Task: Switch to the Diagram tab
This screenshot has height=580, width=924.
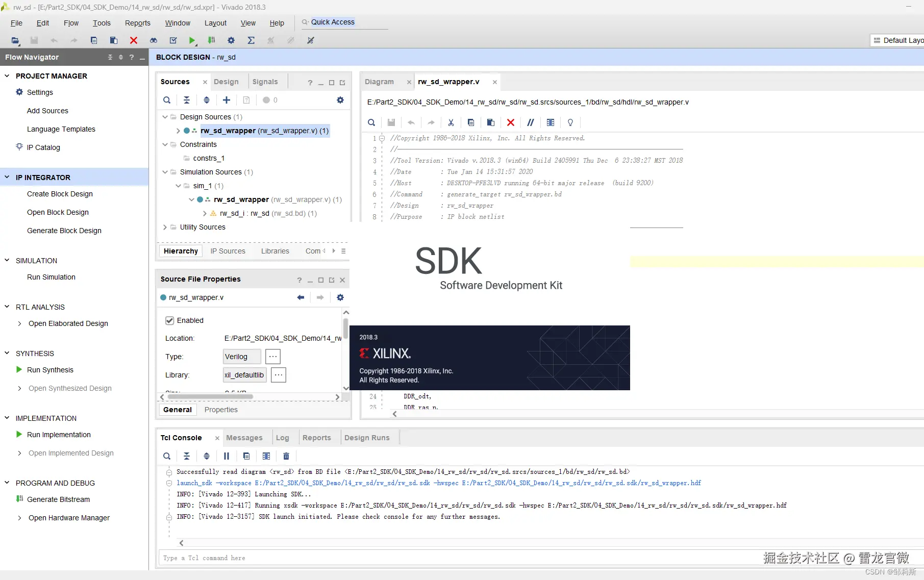Action: pos(379,82)
